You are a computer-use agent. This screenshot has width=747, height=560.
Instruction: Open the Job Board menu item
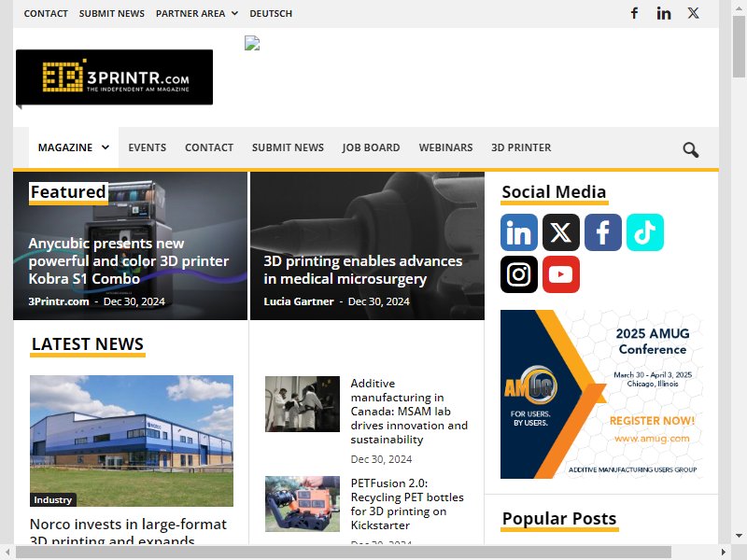pyautogui.click(x=371, y=147)
